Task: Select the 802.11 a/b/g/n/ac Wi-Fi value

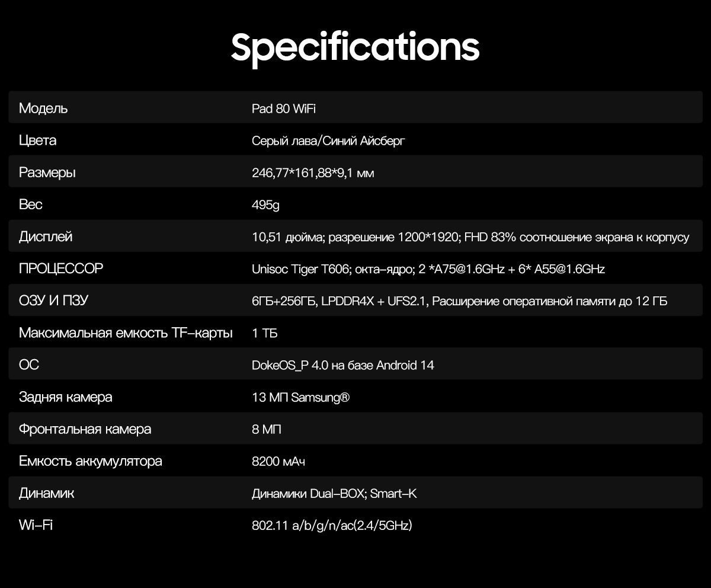Action: click(332, 525)
